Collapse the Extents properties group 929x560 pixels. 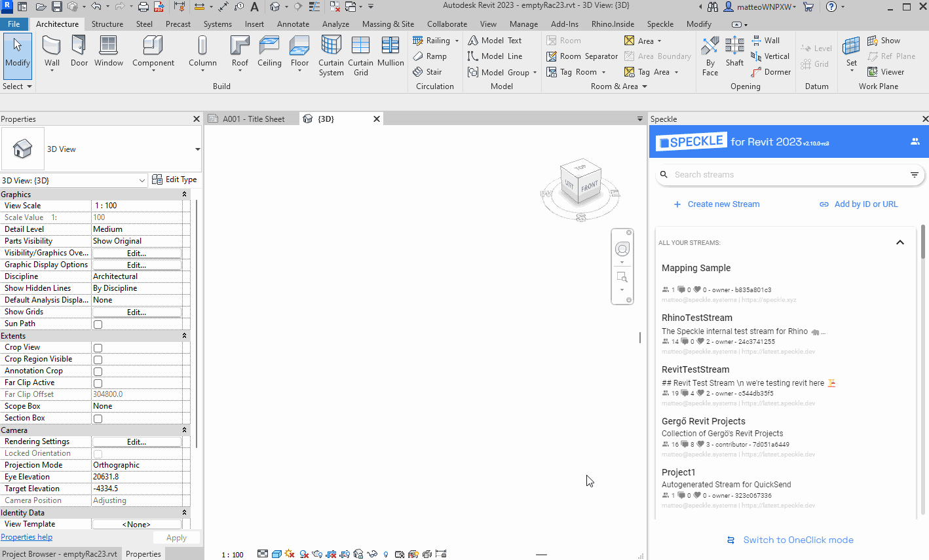pyautogui.click(x=184, y=336)
